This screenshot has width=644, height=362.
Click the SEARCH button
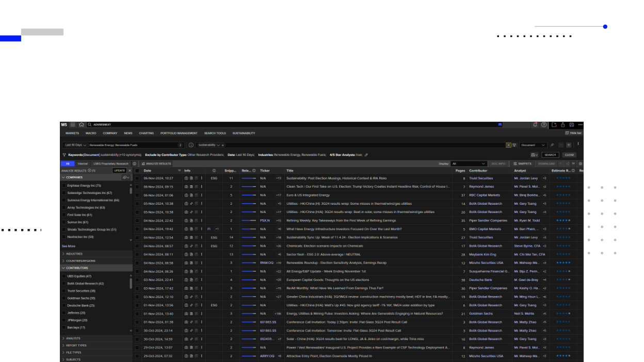click(550, 155)
